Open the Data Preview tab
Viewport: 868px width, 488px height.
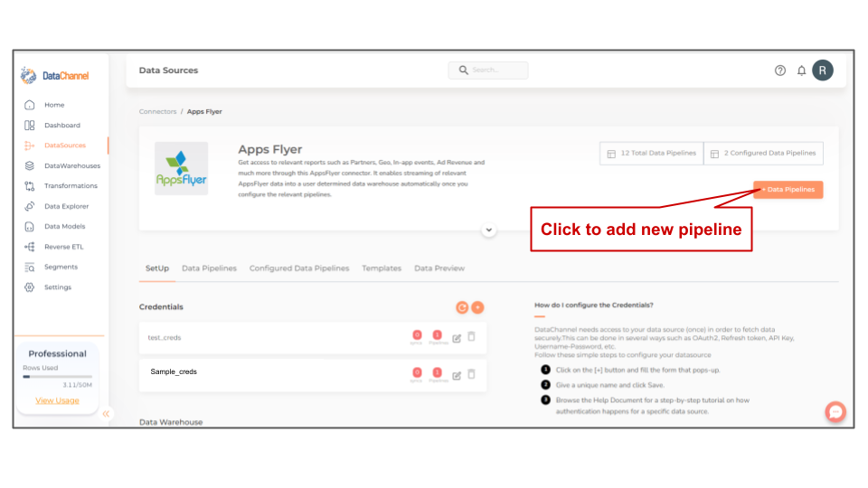click(439, 268)
